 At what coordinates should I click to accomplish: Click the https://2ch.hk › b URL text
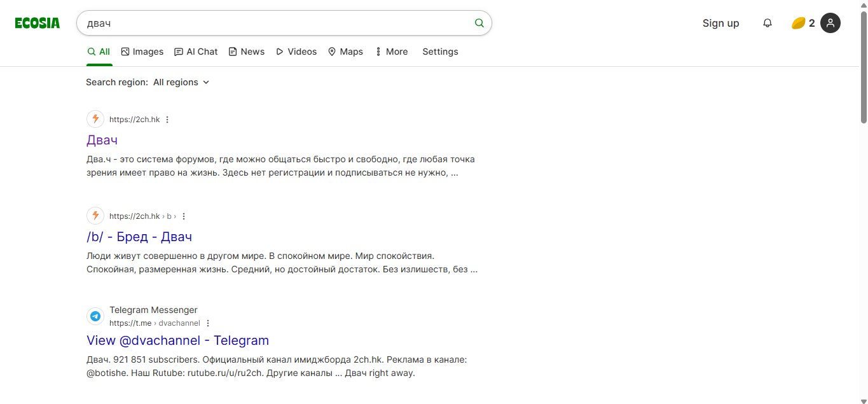coord(143,216)
